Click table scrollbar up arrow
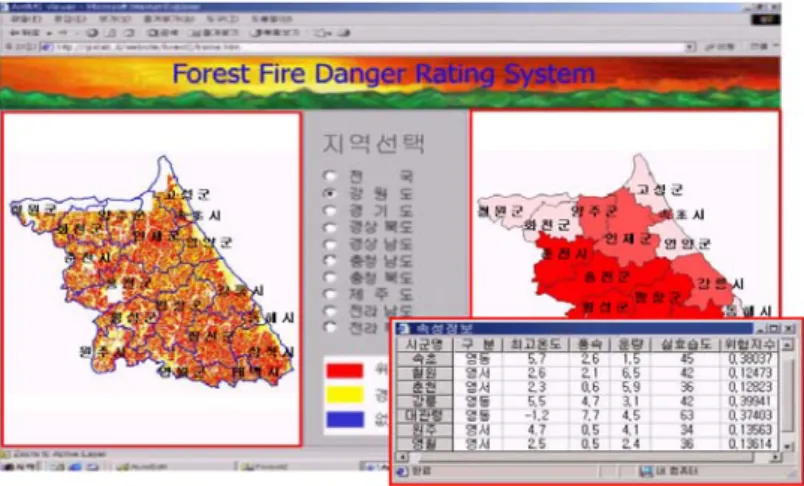 pos(787,345)
